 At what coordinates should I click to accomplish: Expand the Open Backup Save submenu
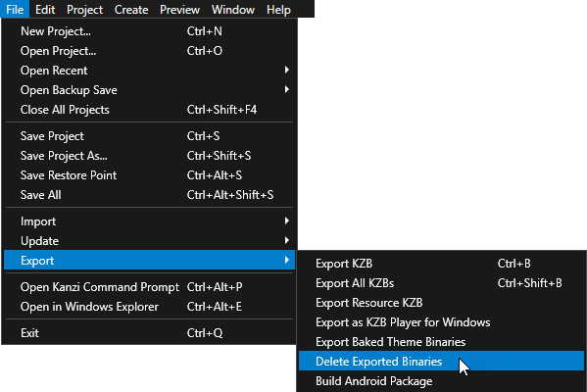pos(149,90)
